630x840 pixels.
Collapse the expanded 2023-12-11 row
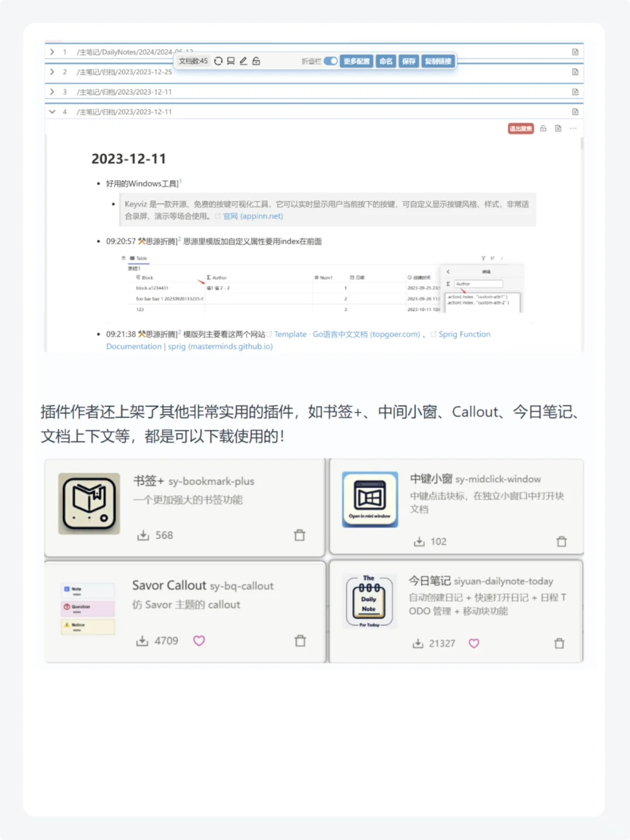pos(51,111)
